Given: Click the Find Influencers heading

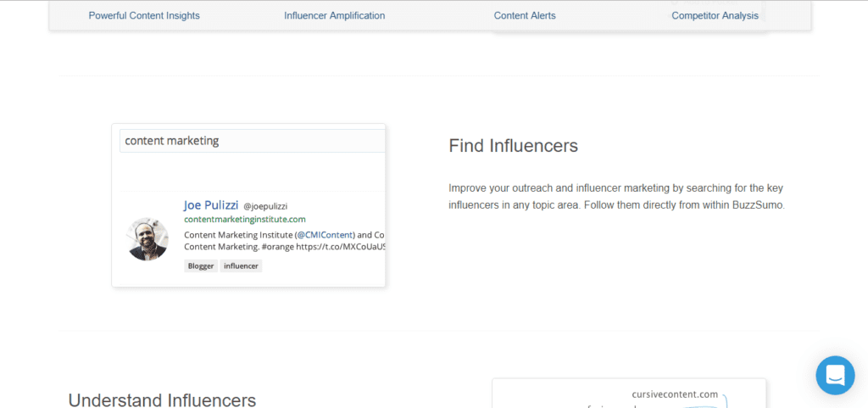Looking at the screenshot, I should tap(513, 146).
